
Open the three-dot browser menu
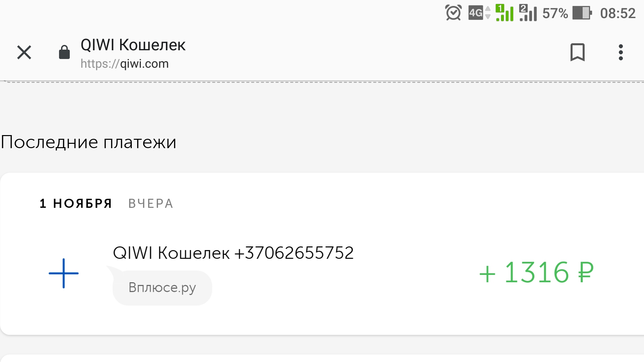pos(621,52)
